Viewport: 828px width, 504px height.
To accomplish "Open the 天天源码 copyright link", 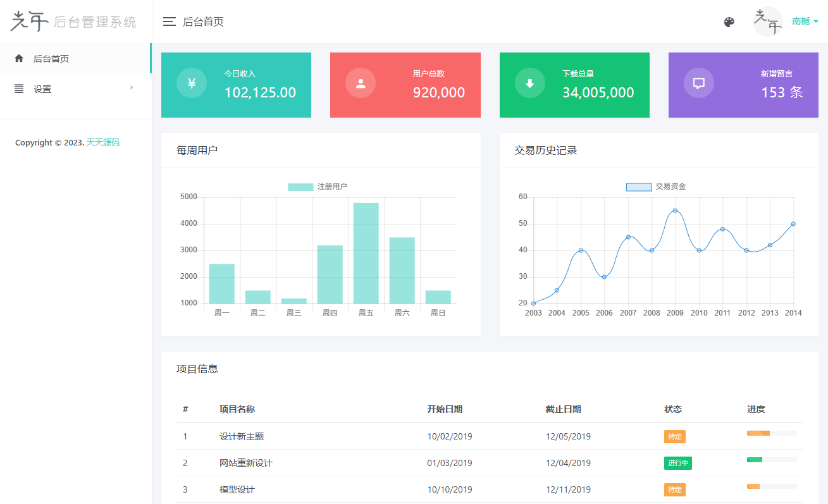I will point(103,142).
